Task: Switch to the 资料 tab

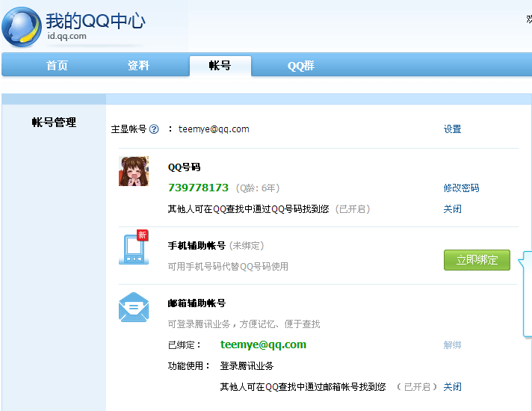Action: (138, 66)
